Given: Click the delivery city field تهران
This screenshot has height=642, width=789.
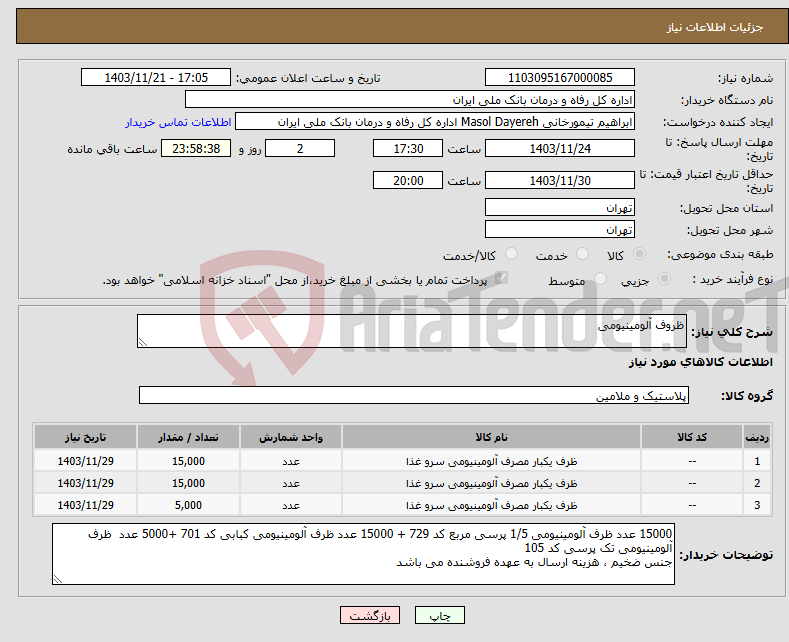Looking at the screenshot, I should (560, 229).
